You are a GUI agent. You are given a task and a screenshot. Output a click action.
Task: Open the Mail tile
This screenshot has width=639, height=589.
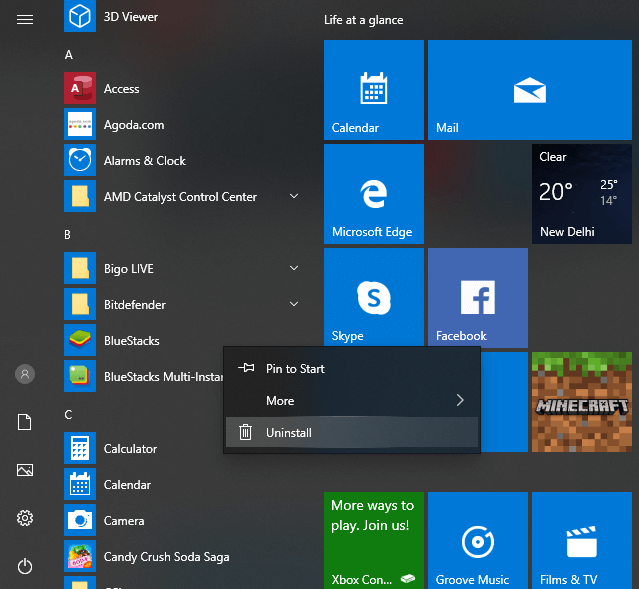[x=530, y=90]
